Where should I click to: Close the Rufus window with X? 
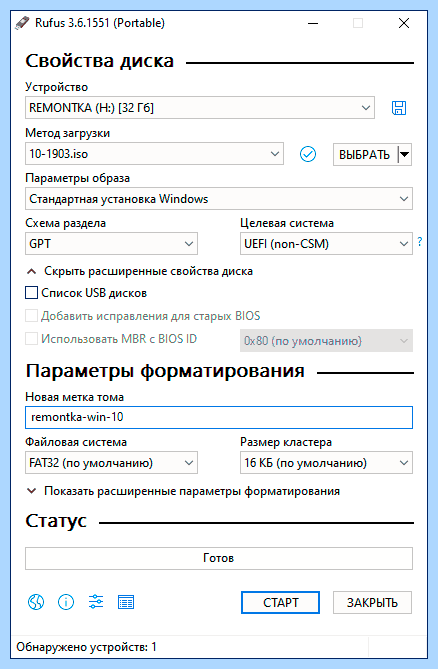[403, 23]
